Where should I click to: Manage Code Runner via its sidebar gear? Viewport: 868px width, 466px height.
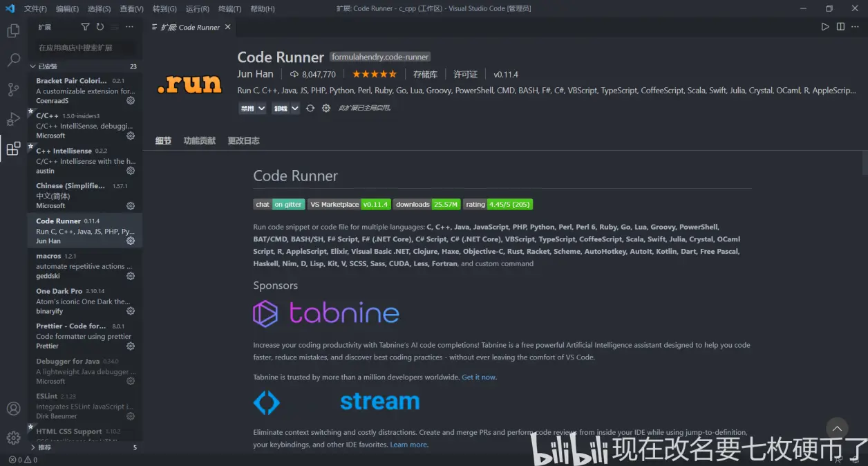point(131,241)
